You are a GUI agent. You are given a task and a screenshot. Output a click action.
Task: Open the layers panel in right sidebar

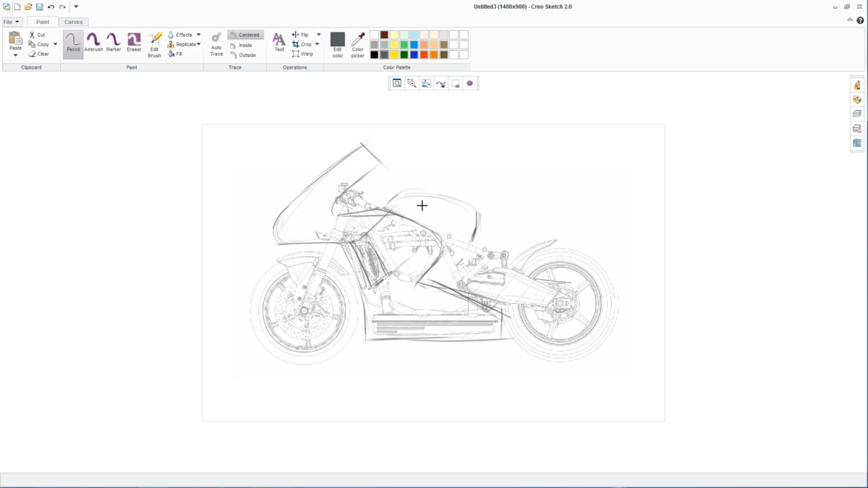point(857,114)
